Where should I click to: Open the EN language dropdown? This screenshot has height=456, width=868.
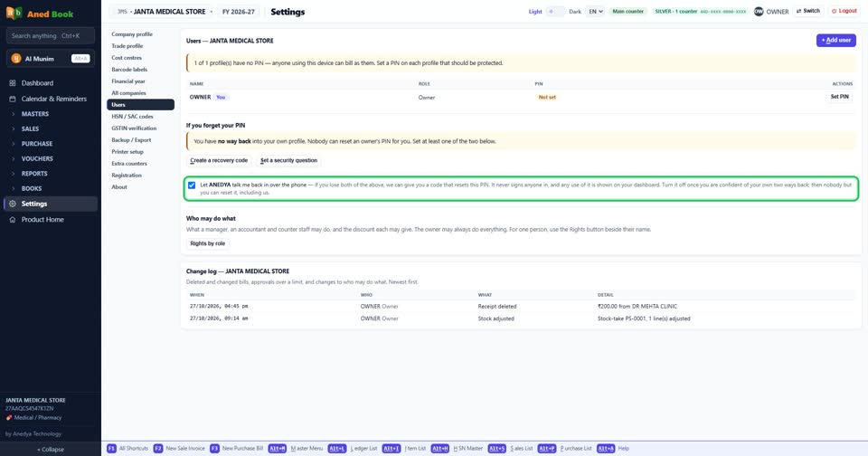[595, 11]
